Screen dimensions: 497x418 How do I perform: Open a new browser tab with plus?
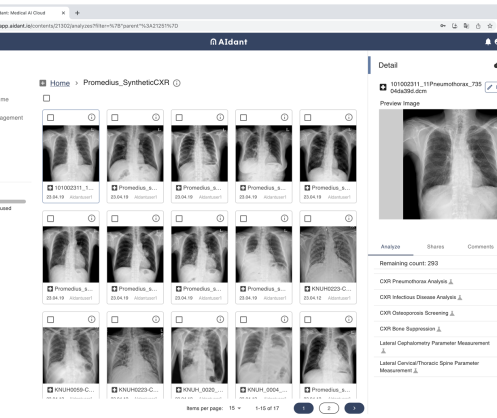[77, 13]
